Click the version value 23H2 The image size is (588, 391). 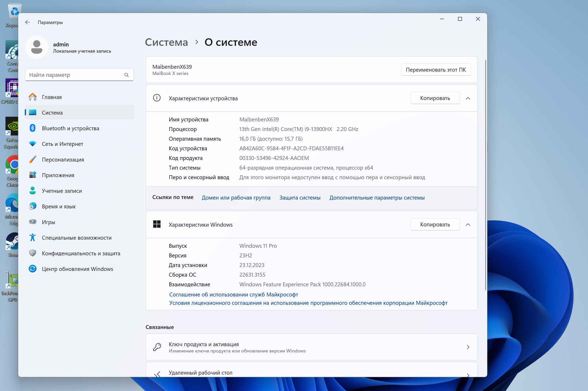tap(246, 256)
